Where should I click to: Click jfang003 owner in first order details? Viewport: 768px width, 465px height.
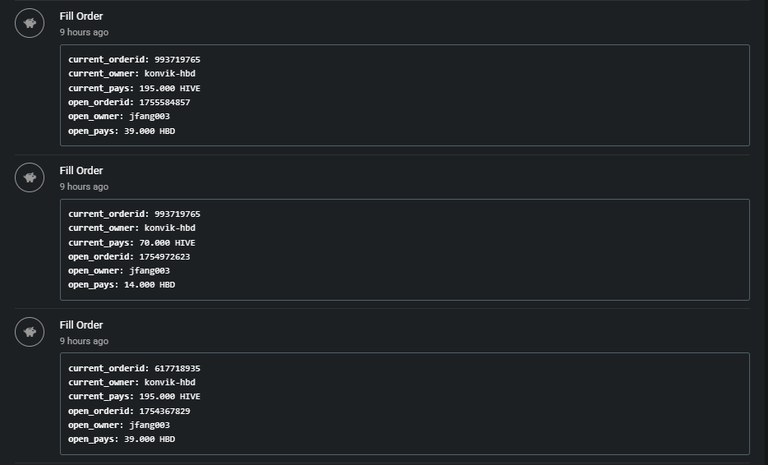tap(149, 116)
